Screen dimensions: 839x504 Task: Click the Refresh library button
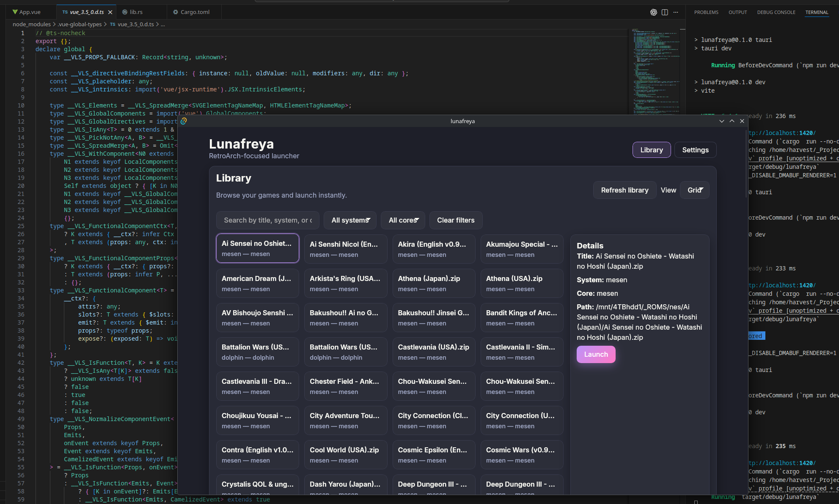click(624, 190)
